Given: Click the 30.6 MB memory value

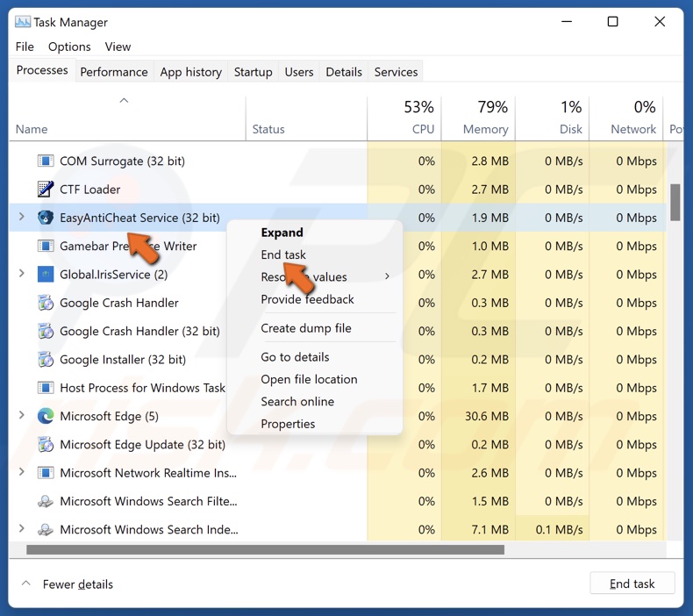Looking at the screenshot, I should pyautogui.click(x=487, y=416).
